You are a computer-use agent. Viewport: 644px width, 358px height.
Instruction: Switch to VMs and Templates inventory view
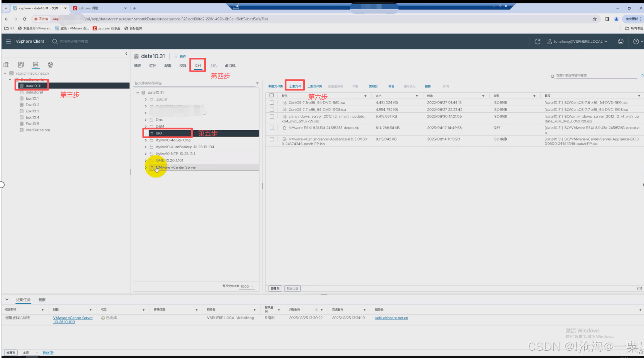21,65
